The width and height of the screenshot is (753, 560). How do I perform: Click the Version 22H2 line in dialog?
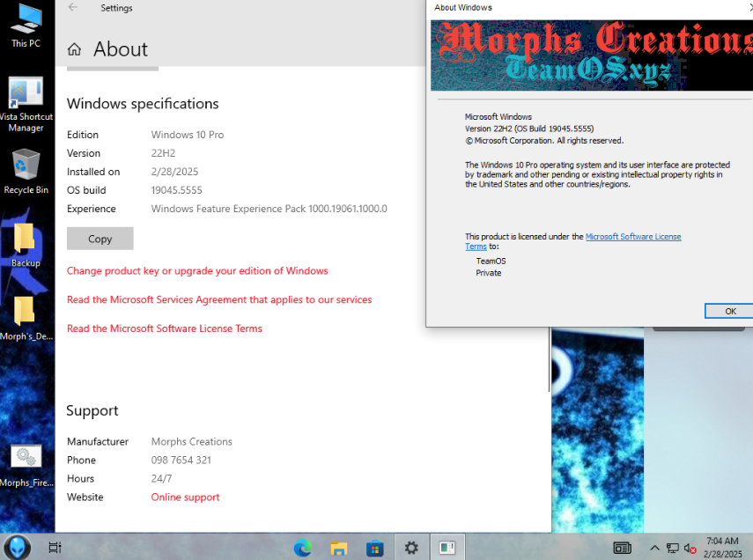pos(529,129)
